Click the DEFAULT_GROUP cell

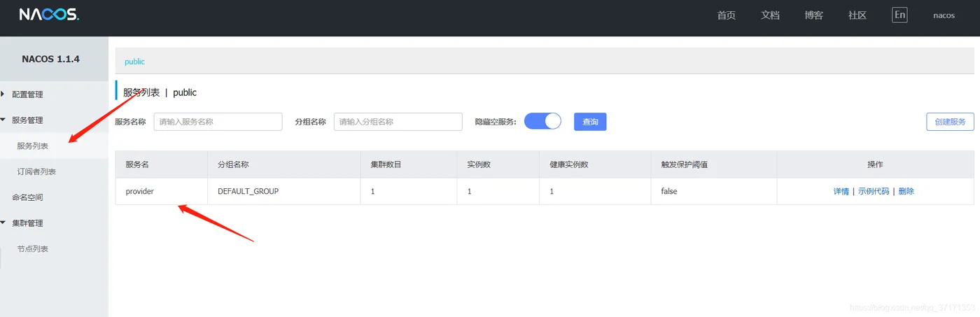(x=284, y=191)
